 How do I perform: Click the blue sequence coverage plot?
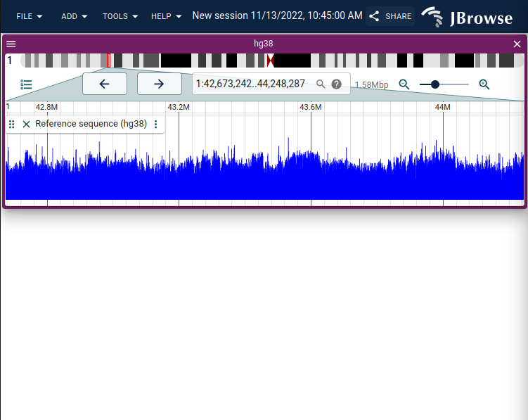coord(264,170)
